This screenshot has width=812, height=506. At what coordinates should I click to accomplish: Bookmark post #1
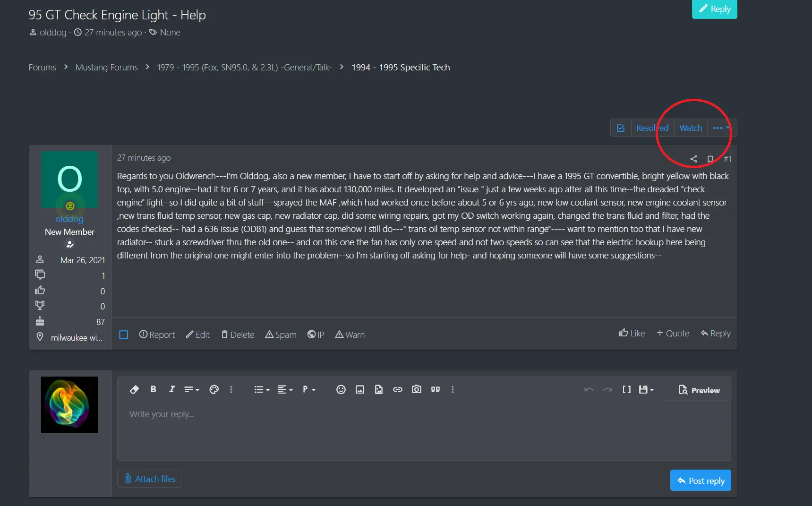click(710, 159)
